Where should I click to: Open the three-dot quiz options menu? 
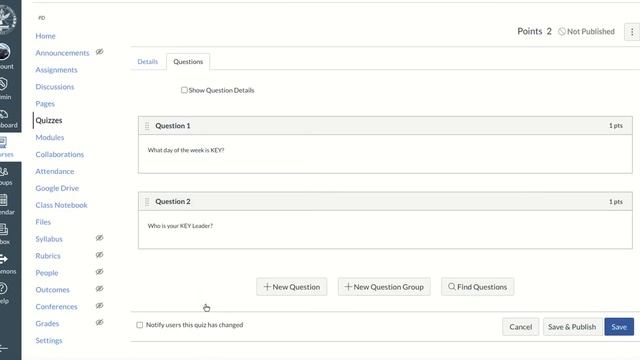click(x=632, y=32)
